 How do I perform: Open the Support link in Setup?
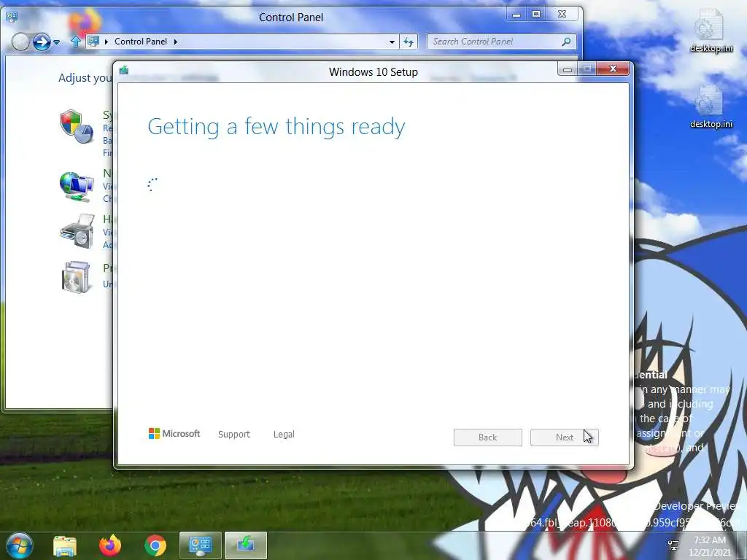[x=234, y=435]
